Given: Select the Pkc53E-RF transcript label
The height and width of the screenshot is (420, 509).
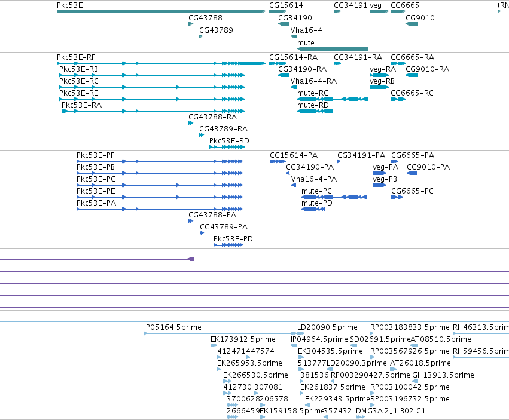Looking at the screenshot, I should (x=76, y=57).
